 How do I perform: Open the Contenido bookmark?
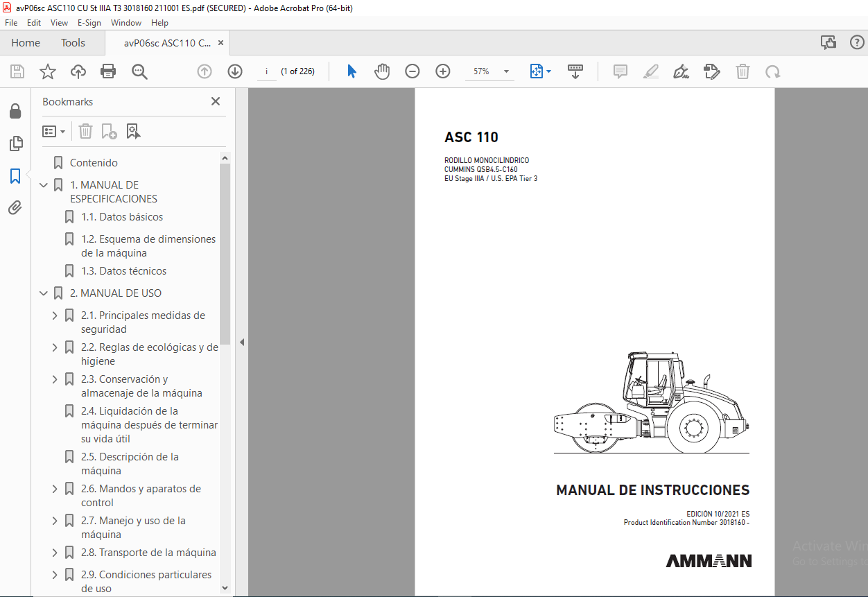(x=94, y=163)
